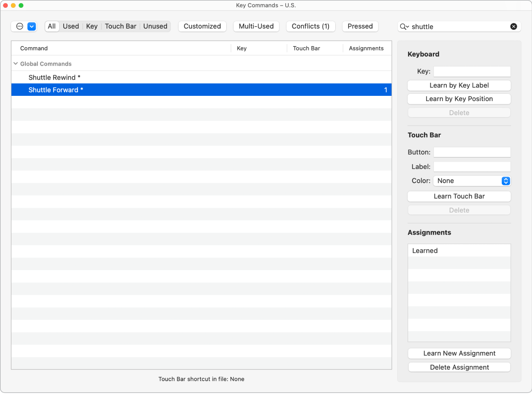
Task: Open the options ellipsis menu button
Action: pyautogui.click(x=20, y=27)
